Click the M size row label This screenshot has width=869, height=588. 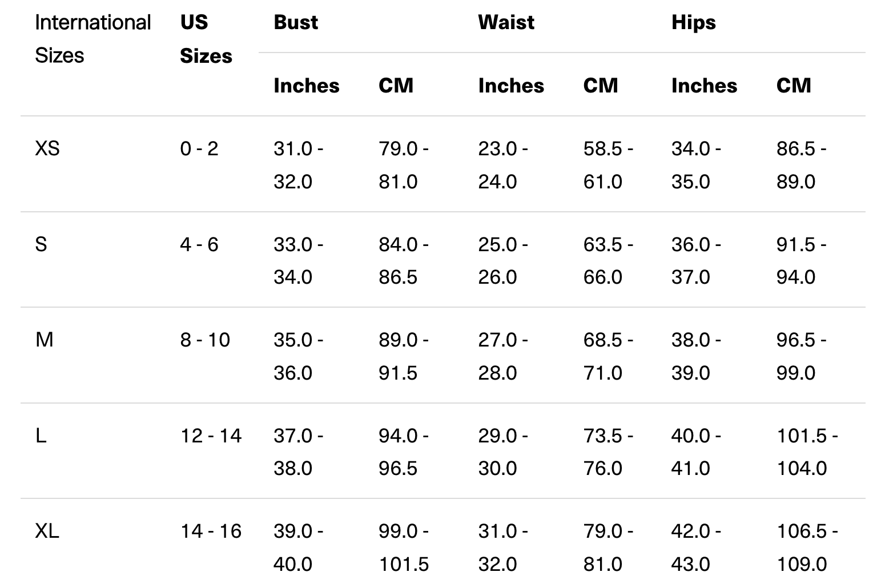pyautogui.click(x=45, y=340)
